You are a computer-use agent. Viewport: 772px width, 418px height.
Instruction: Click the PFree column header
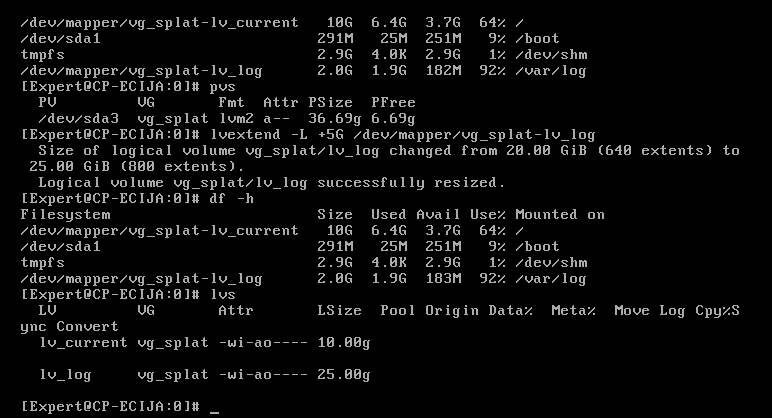pyautogui.click(x=393, y=102)
